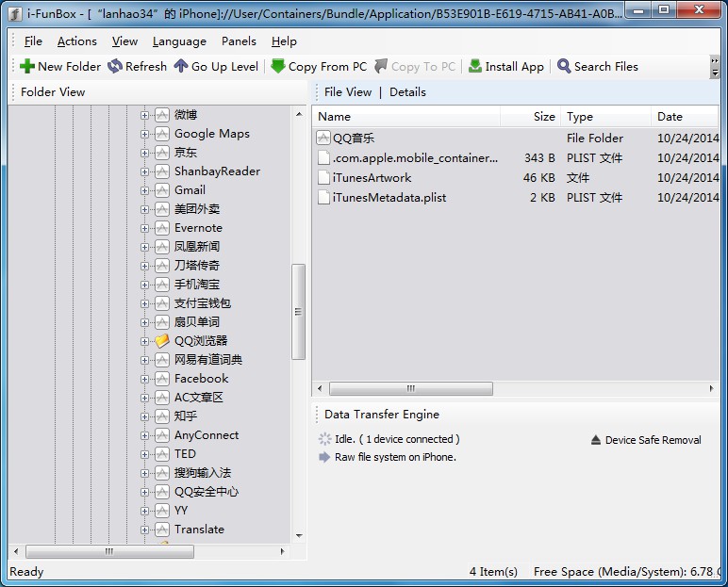This screenshot has width=728, height=587.
Task: Expand the Evernote tree node
Action: pos(144,228)
